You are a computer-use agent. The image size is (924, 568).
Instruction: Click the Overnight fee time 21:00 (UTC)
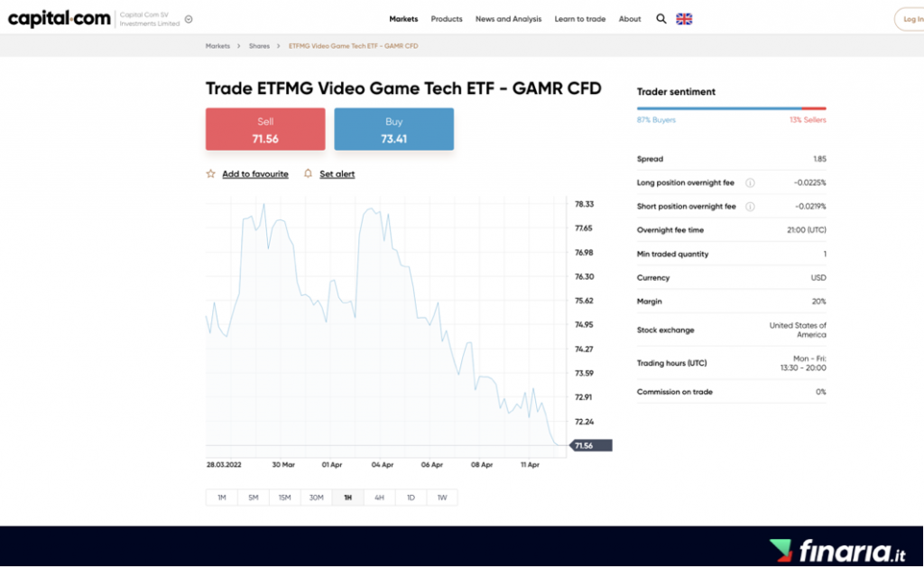[x=807, y=230]
